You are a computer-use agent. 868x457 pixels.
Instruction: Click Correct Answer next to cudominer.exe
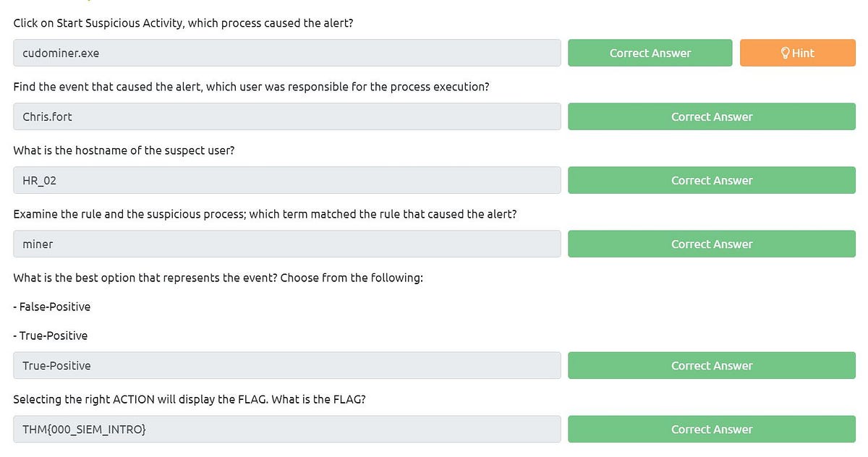click(x=650, y=52)
